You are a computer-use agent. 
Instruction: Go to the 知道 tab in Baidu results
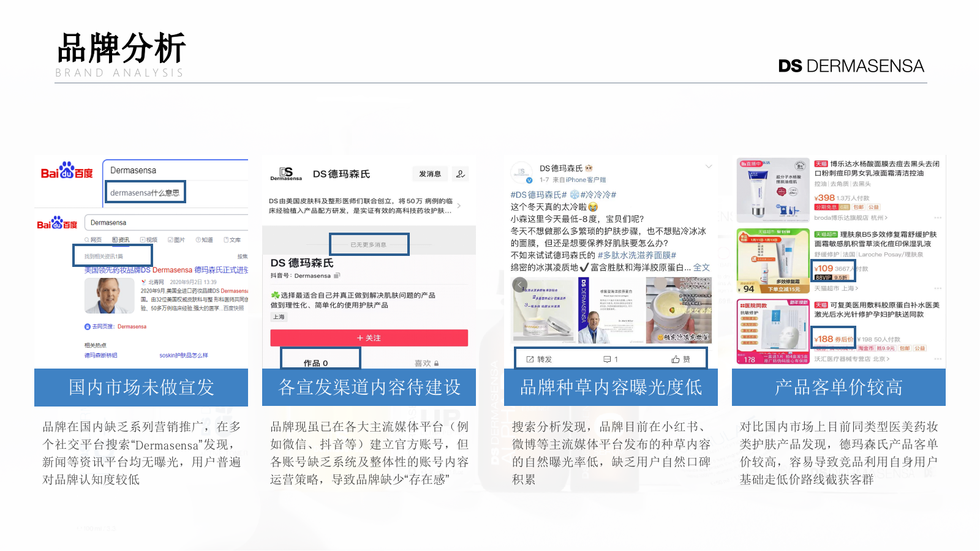[205, 240]
